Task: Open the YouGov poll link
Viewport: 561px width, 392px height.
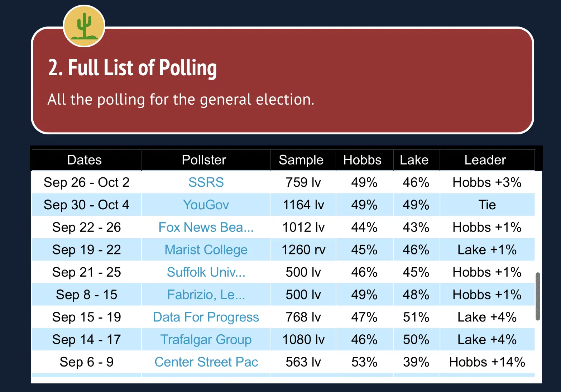Action: pyautogui.click(x=206, y=205)
